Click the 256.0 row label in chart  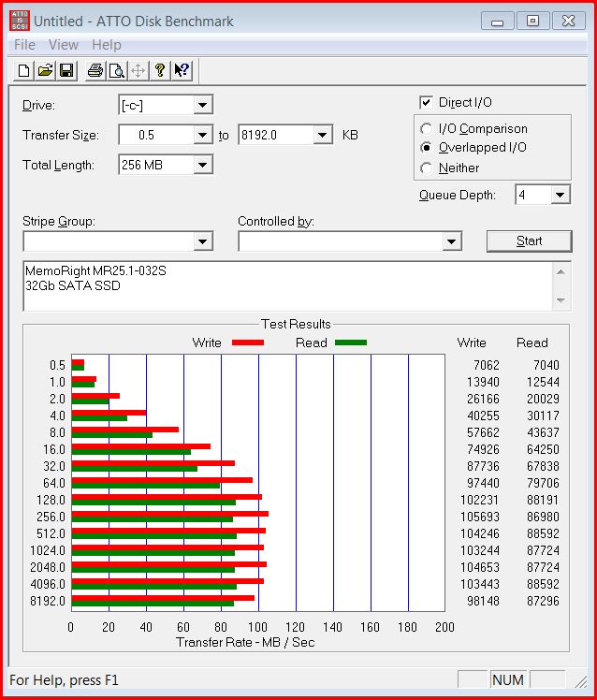[x=51, y=517]
